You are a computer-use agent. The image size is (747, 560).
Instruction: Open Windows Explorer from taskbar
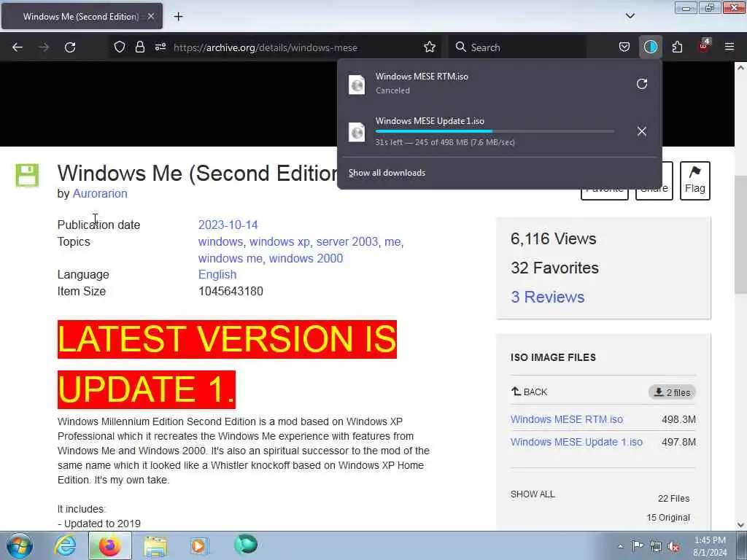pyautogui.click(x=155, y=545)
